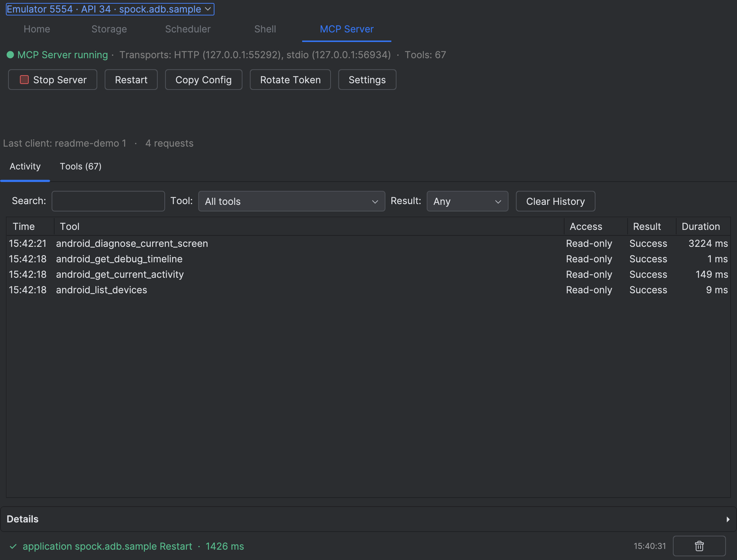
Task: Select the android_list_devices row
Action: tap(368, 290)
